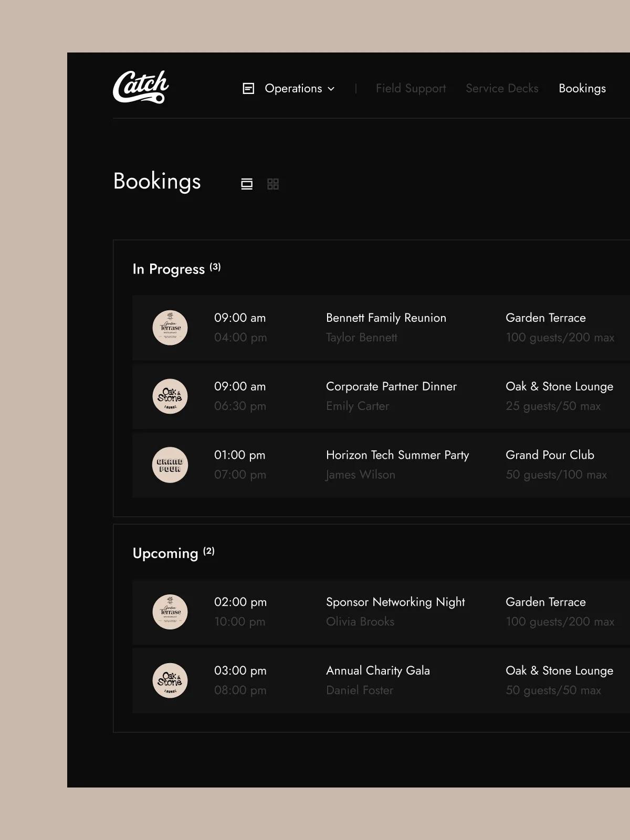The width and height of the screenshot is (630, 840).
Task: Click 06:30 pm end time
Action: [x=240, y=406]
